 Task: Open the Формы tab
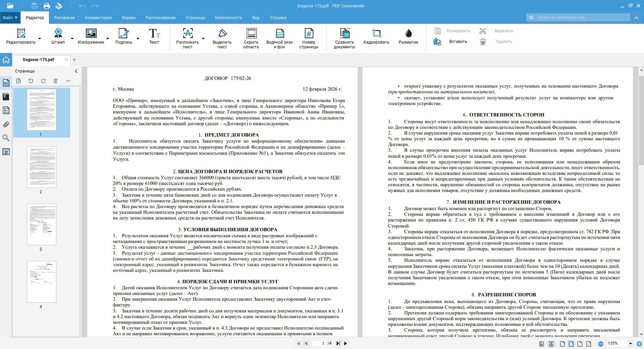click(x=129, y=18)
